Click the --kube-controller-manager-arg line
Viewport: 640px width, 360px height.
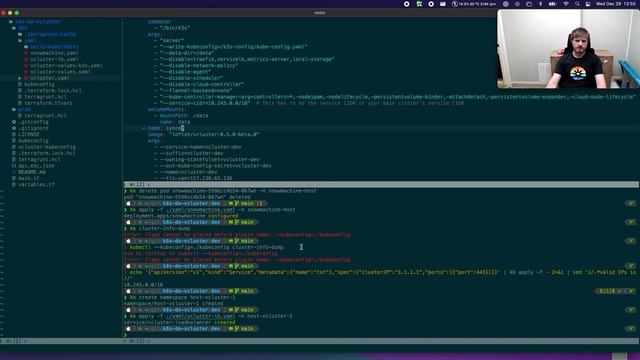(394, 97)
